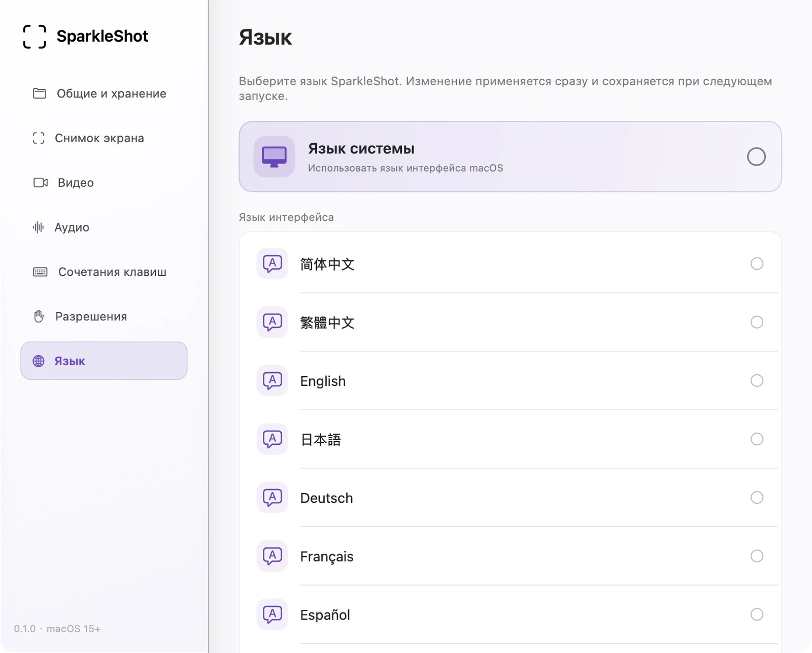
Task: Pick the Français radio button
Action: pos(757,556)
